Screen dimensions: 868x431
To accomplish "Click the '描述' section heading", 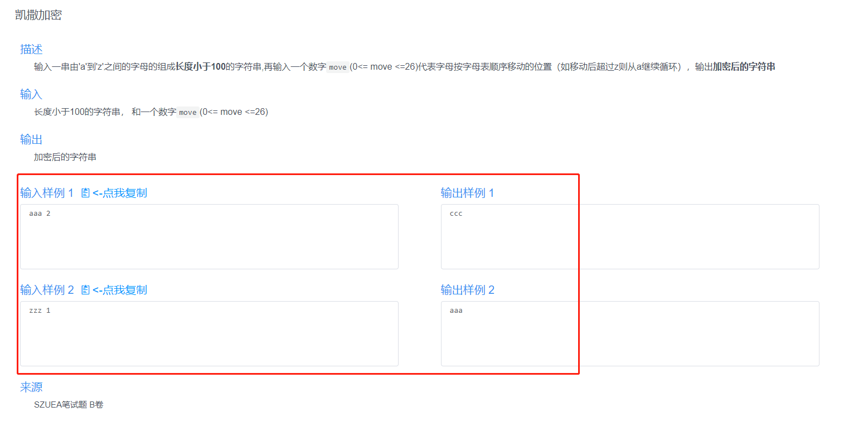I will point(31,49).
